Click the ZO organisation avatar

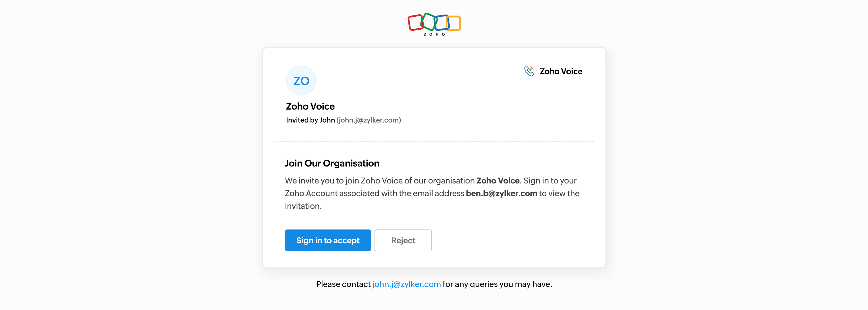(x=301, y=81)
